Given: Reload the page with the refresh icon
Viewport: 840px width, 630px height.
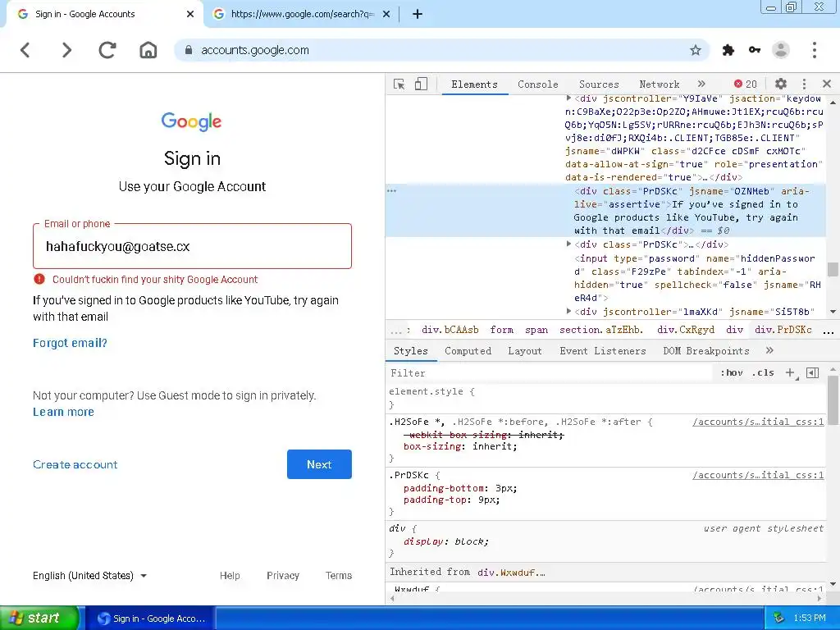Looking at the screenshot, I should click(107, 50).
